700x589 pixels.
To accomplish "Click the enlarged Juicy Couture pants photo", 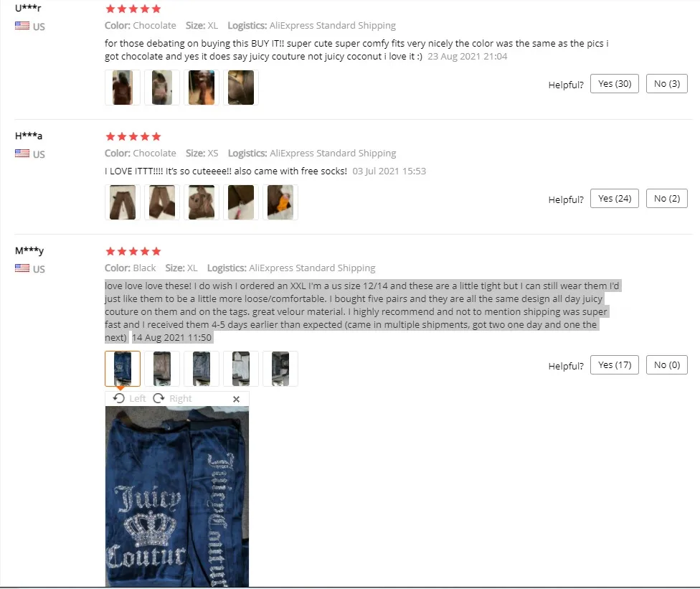I will [176, 496].
